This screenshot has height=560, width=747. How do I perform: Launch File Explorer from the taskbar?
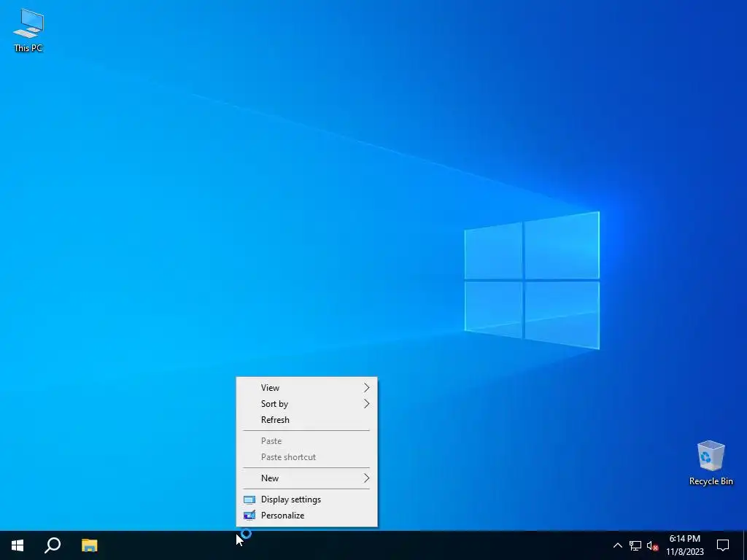click(x=89, y=545)
